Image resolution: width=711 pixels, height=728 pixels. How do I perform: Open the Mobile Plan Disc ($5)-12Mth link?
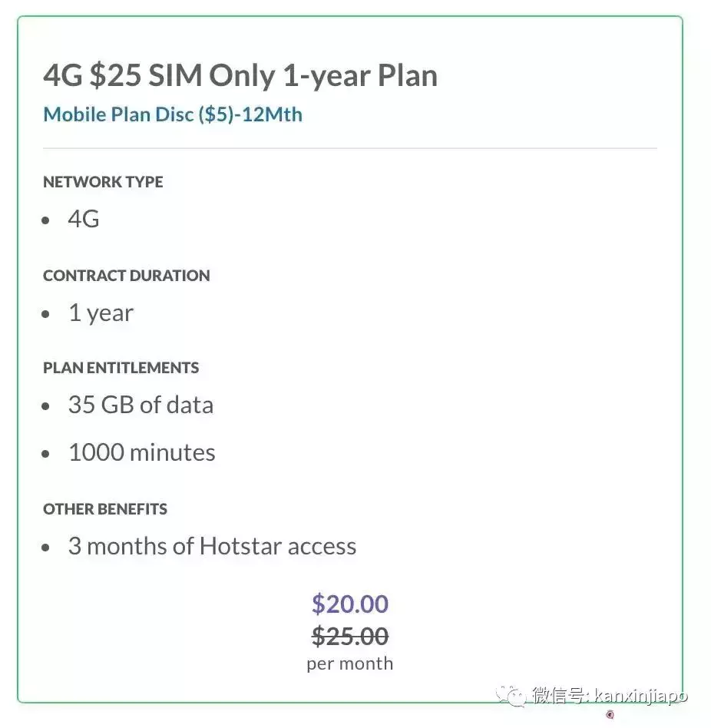pyautogui.click(x=173, y=114)
